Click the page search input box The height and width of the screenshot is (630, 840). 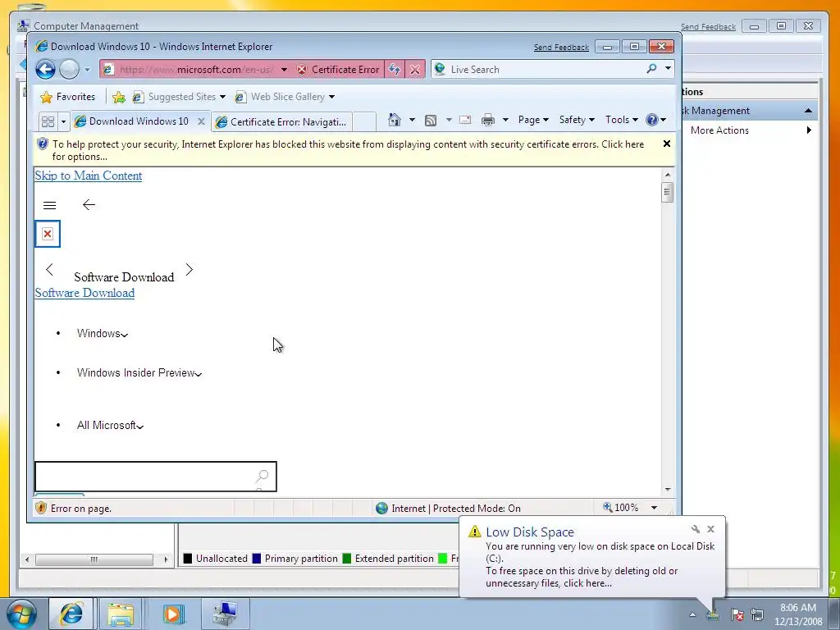pos(155,477)
